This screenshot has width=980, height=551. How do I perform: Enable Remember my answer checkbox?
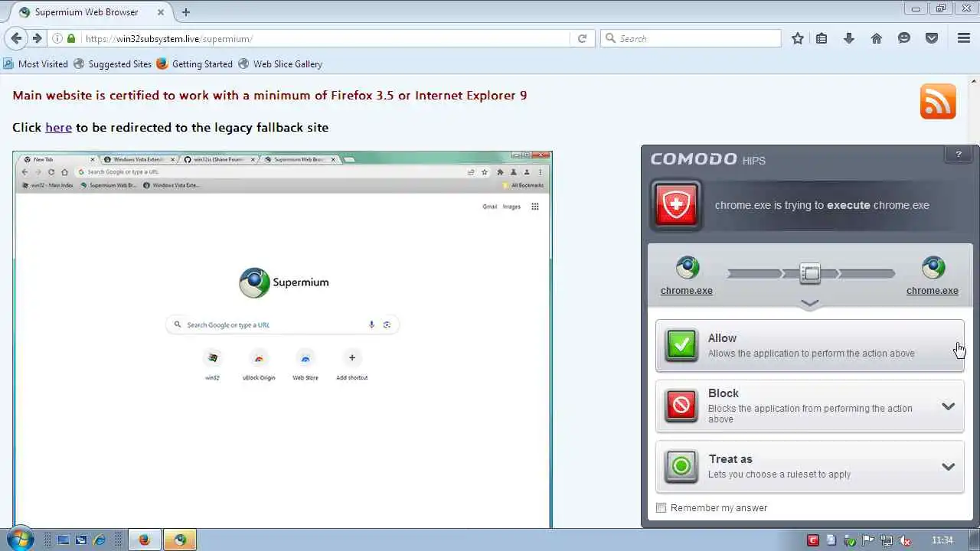(x=661, y=508)
